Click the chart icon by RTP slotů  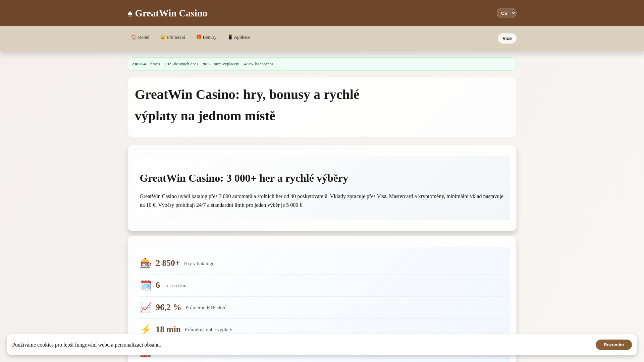click(146, 307)
